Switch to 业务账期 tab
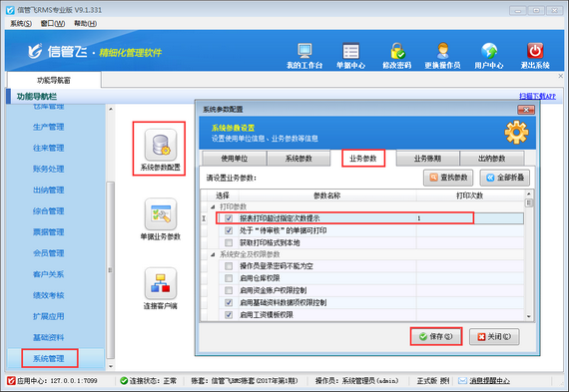 [x=427, y=159]
